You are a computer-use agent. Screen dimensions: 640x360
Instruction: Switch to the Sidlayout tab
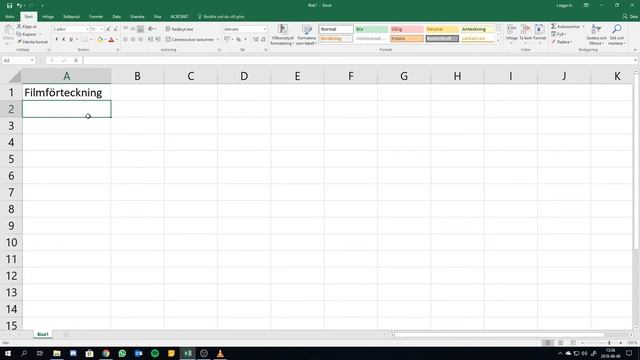(71, 17)
